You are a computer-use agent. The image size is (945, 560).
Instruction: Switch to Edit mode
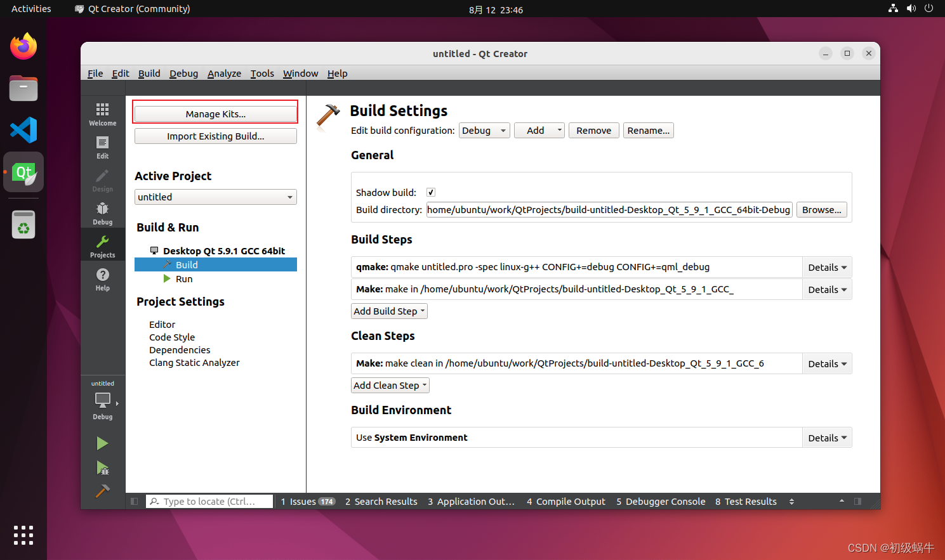(x=102, y=147)
